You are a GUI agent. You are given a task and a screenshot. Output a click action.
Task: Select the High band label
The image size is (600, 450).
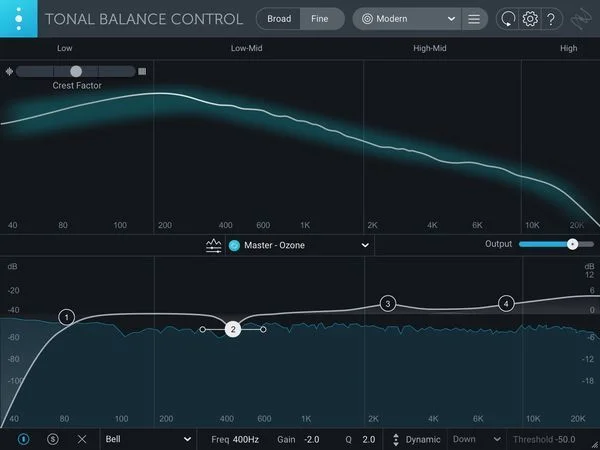click(x=569, y=48)
